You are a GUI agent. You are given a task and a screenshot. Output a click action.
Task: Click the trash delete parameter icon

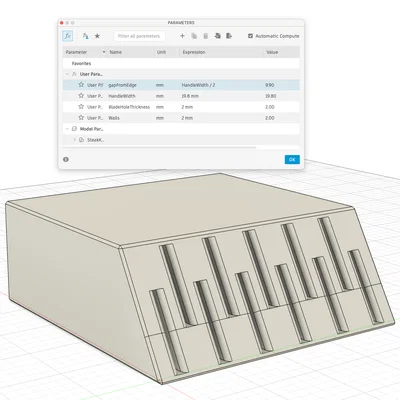tap(206, 36)
